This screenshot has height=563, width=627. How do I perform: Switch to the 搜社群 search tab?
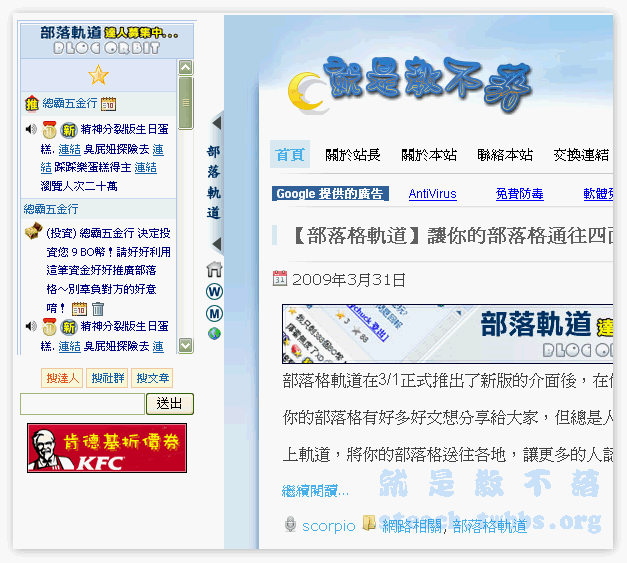click(107, 378)
